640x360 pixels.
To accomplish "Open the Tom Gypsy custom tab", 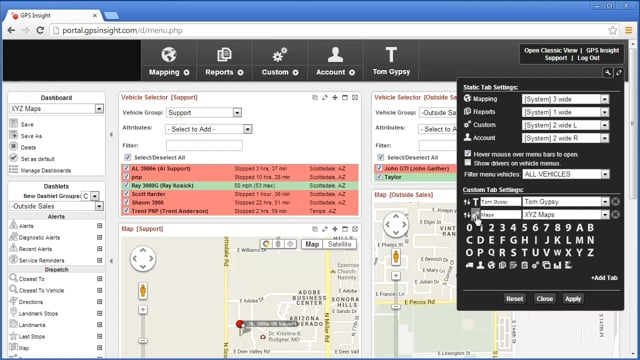I will point(391,61).
